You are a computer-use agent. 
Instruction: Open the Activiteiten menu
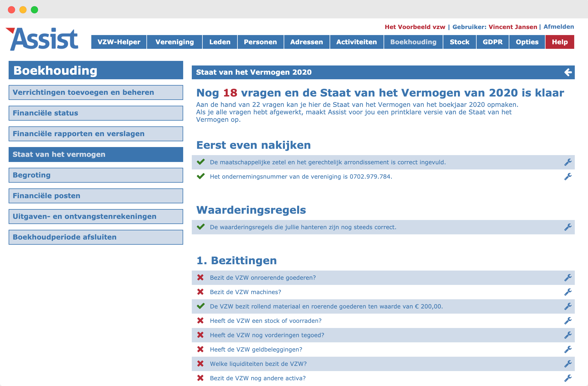tap(357, 42)
